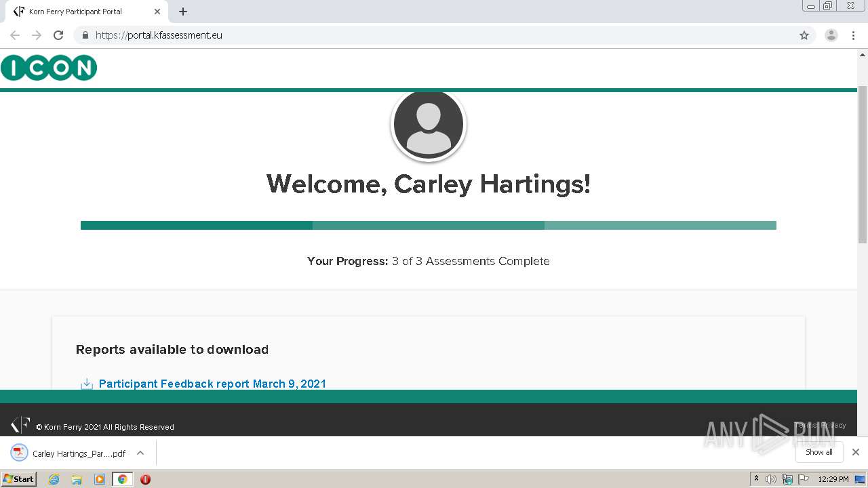The width and height of the screenshot is (868, 488).
Task: Show all downloads
Action: (x=819, y=452)
